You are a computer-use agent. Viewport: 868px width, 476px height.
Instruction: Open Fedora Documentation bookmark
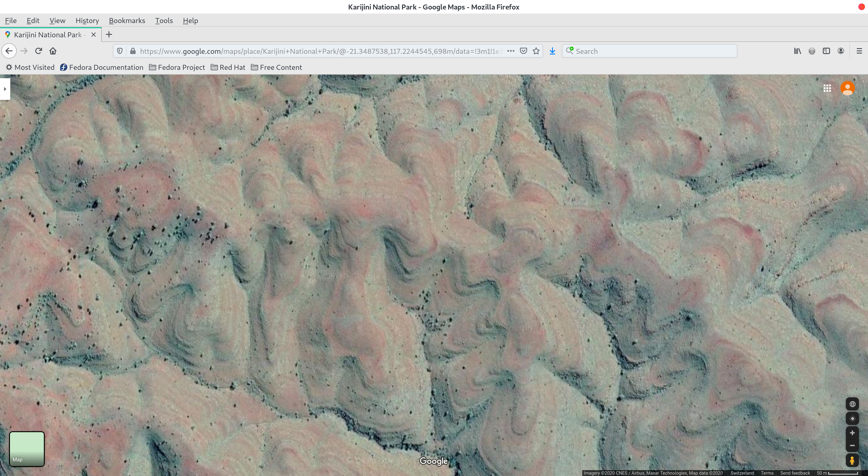[102, 67]
